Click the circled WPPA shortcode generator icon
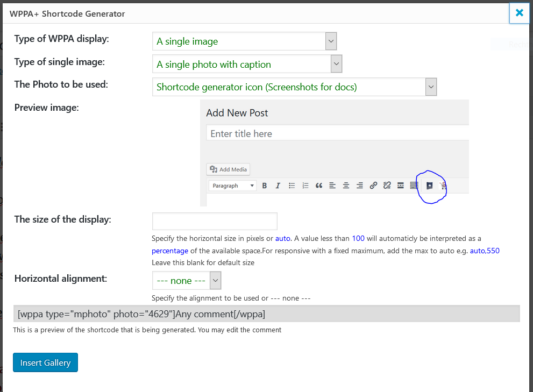Viewport: 533px width, 392px height. coord(430,186)
